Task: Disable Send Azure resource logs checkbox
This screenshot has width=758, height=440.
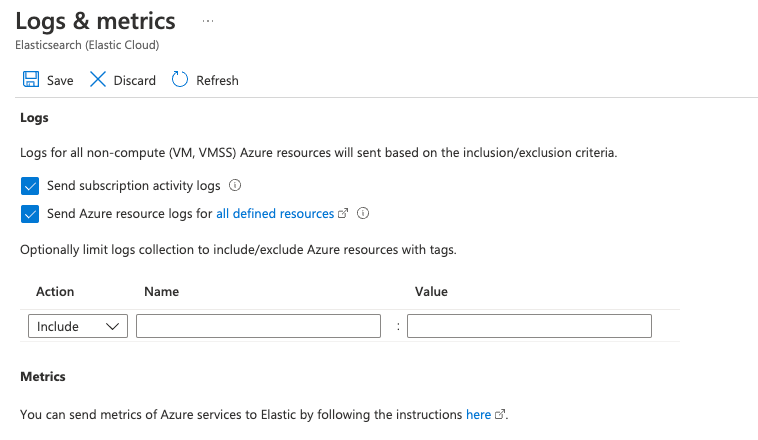Action: pos(29,214)
